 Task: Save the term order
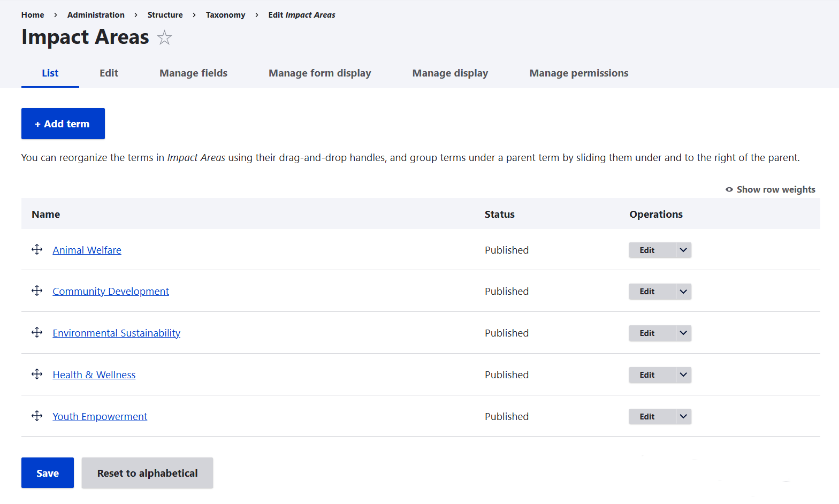click(48, 473)
